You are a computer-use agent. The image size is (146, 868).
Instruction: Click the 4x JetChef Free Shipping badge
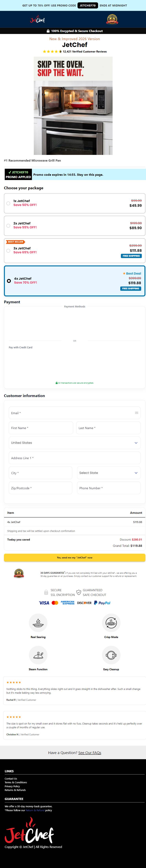130,288
